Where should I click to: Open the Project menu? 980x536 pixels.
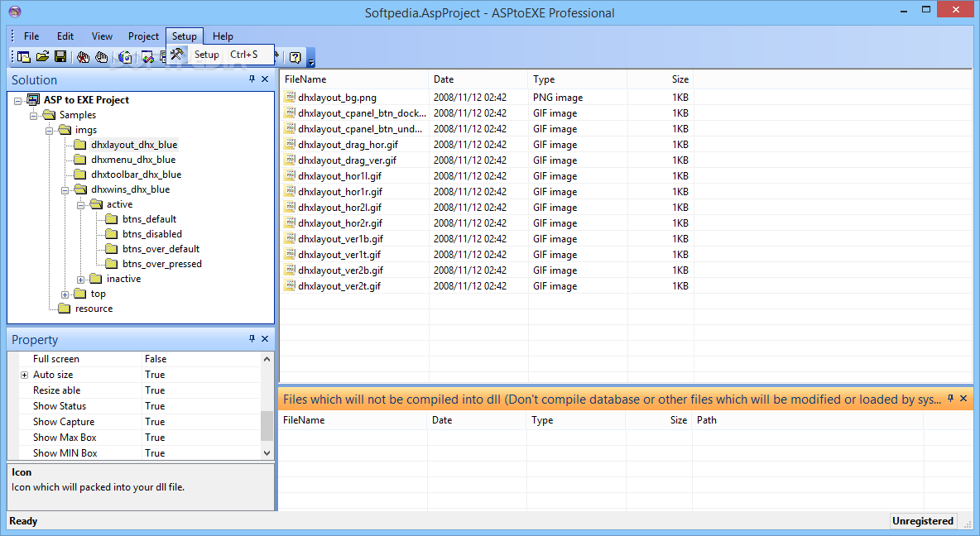[143, 36]
